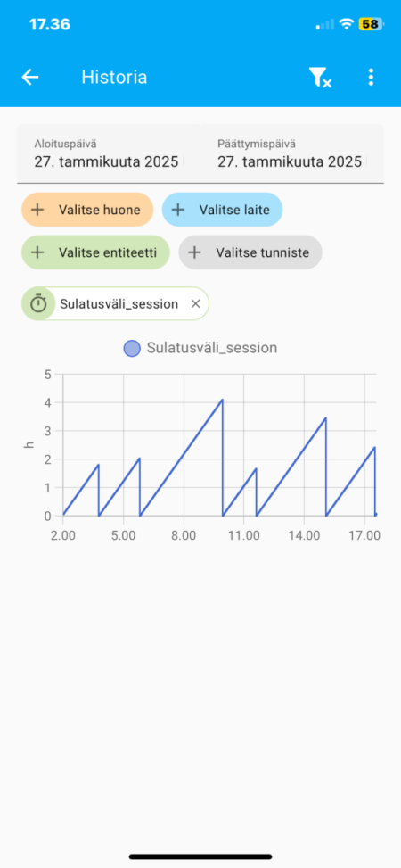Clear filters with the funnel icon
This screenshot has width=401, height=868.
click(320, 78)
